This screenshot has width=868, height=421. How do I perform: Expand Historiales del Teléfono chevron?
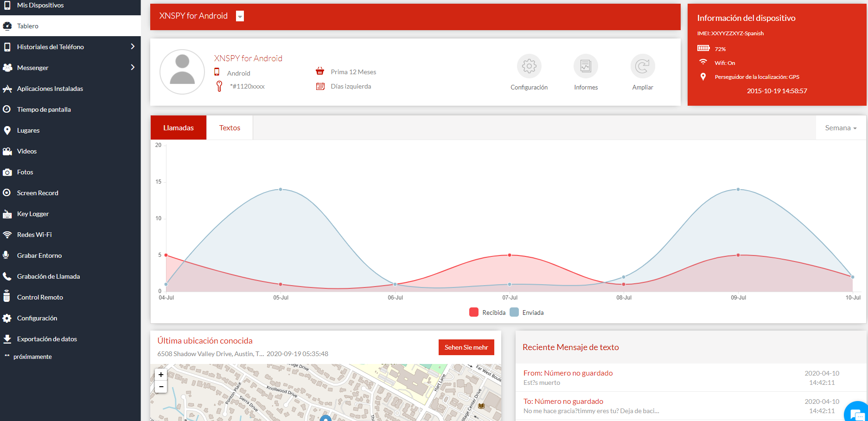tap(133, 46)
